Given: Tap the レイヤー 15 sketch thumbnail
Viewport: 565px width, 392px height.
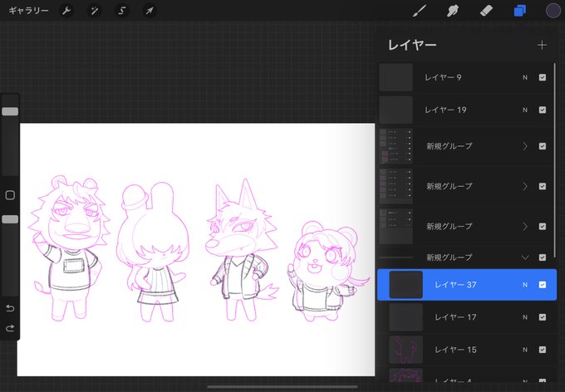Looking at the screenshot, I should pyautogui.click(x=406, y=350).
